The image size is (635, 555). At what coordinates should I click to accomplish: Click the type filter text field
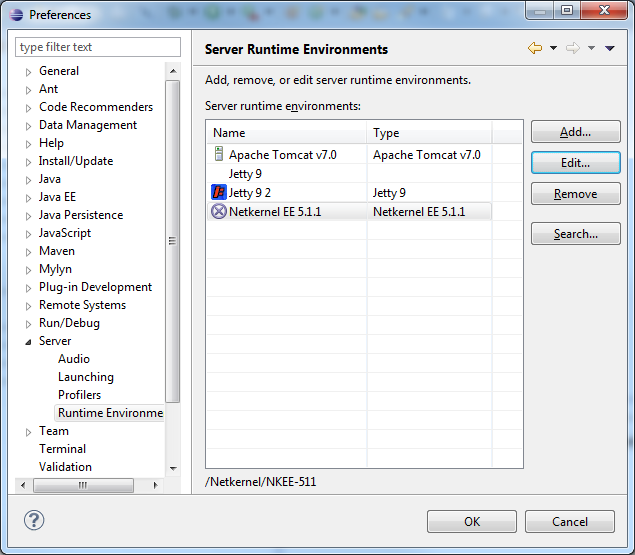[x=98, y=47]
